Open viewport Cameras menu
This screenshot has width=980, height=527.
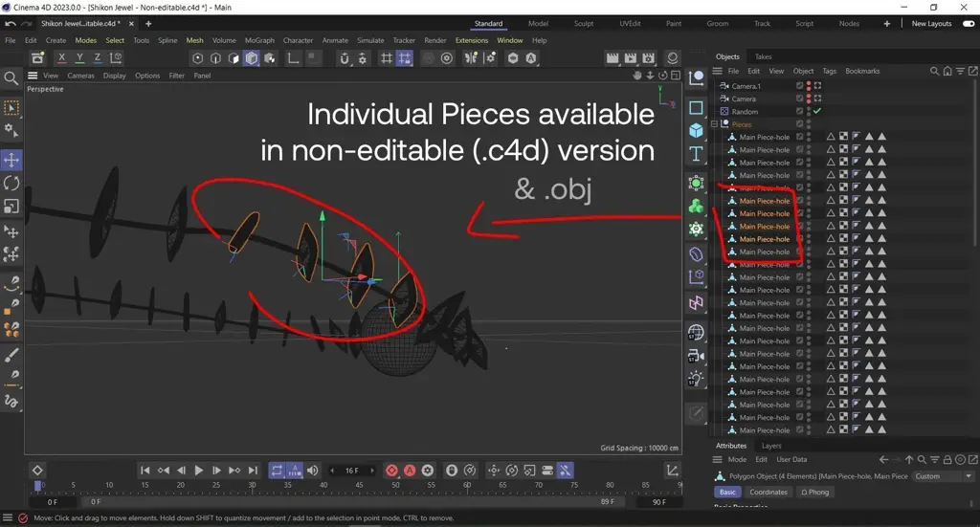point(80,76)
